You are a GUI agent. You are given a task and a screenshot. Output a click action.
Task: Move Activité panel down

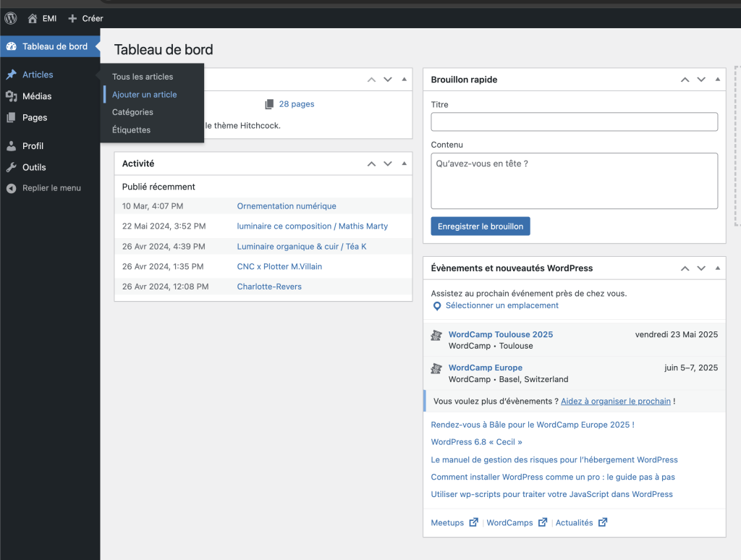click(388, 164)
